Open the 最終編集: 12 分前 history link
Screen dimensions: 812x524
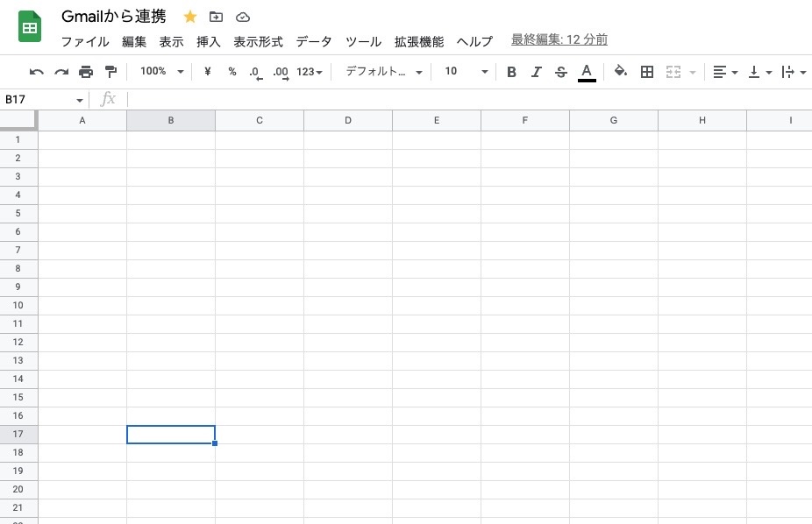[559, 39]
